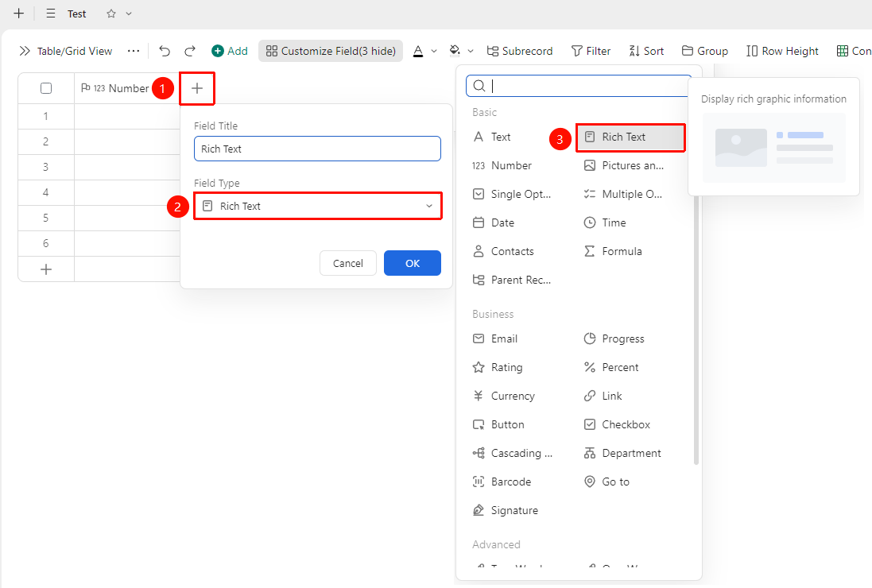This screenshot has height=588, width=872.
Task: Click the green Add button
Action: coord(230,51)
